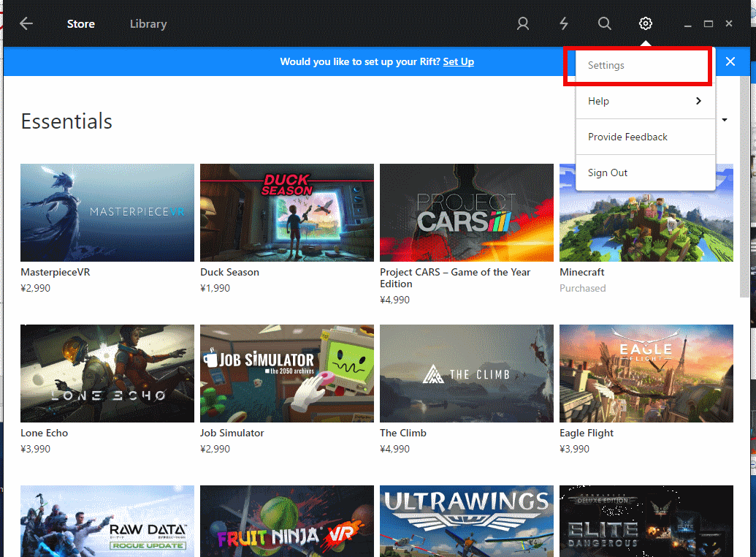Maximize the Oculus window
This screenshot has height=557, width=756.
coord(709,23)
